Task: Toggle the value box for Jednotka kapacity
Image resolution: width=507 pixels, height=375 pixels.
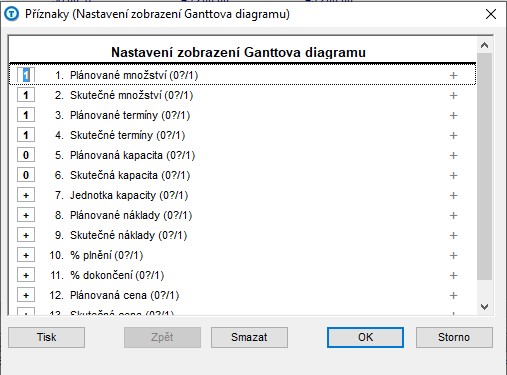Action: (26, 195)
